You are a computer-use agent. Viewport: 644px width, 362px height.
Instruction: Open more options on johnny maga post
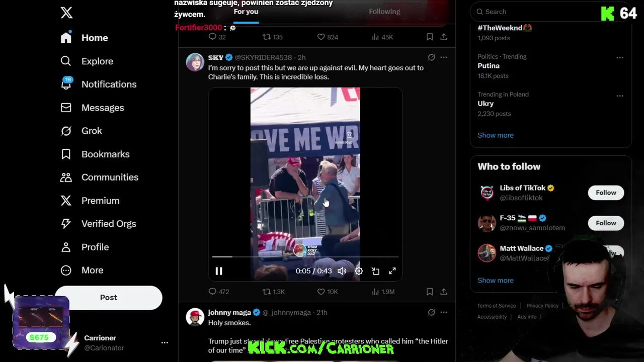click(x=443, y=312)
